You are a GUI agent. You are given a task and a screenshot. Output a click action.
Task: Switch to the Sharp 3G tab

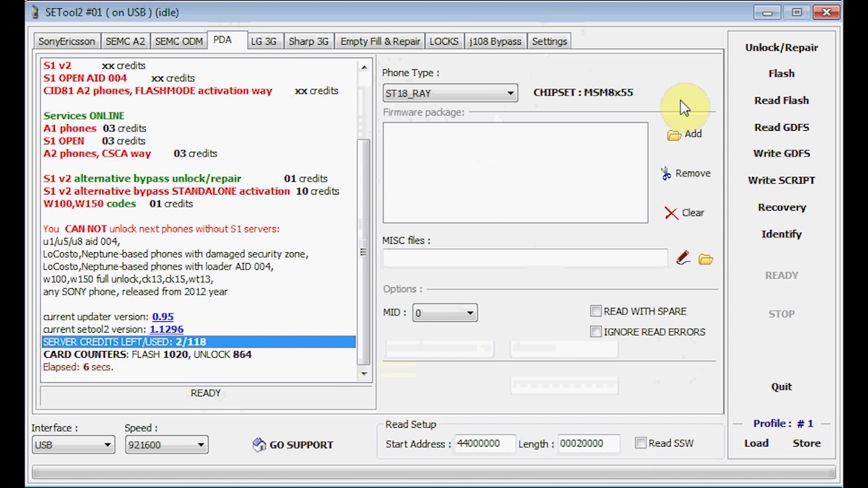tap(309, 41)
